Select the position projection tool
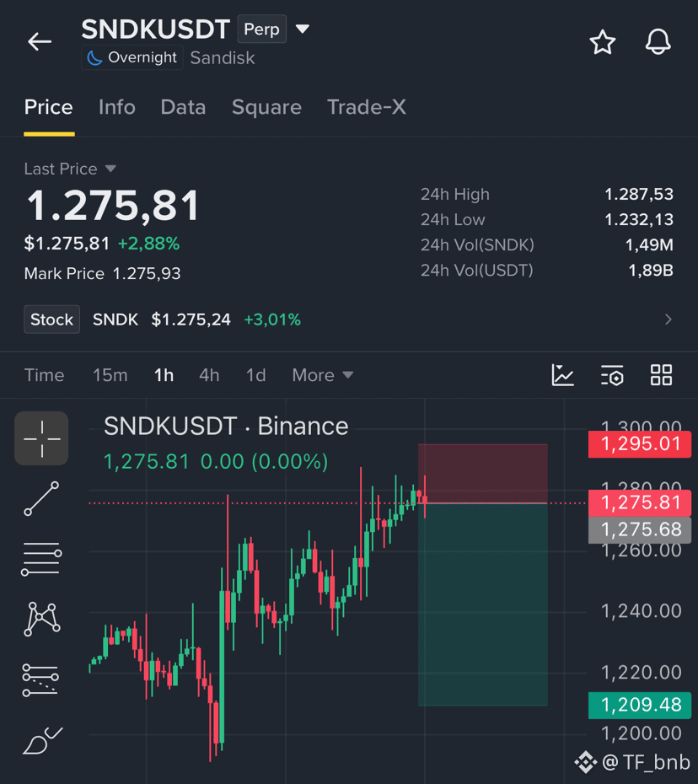Viewport: 698px width, 784px height. tap(40, 680)
